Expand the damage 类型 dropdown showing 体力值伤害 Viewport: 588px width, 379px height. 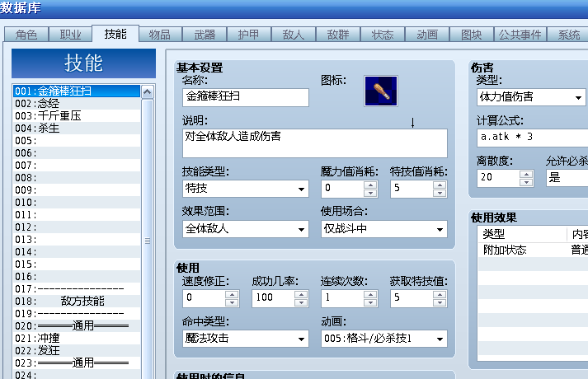point(531,97)
